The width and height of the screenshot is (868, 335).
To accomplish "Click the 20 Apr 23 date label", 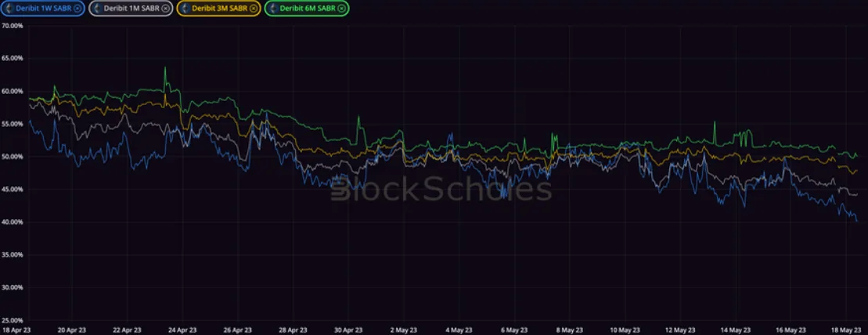I will pyautogui.click(x=71, y=330).
